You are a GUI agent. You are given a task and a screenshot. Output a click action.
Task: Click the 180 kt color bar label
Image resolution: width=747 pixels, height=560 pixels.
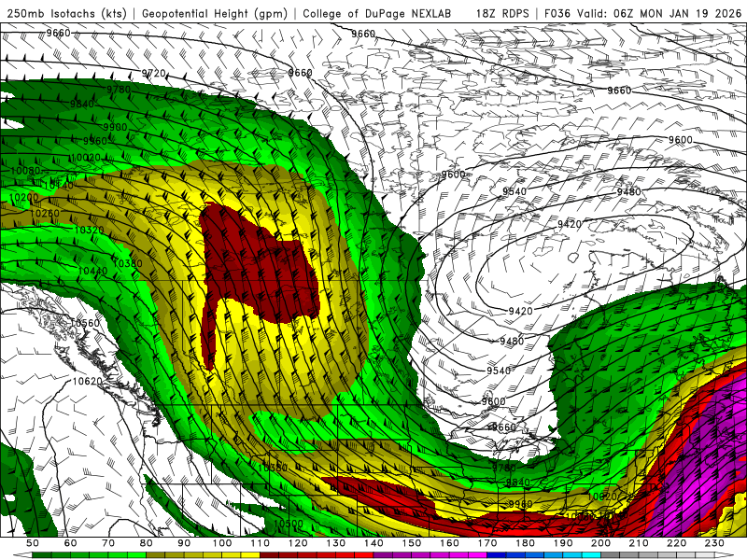(525, 543)
